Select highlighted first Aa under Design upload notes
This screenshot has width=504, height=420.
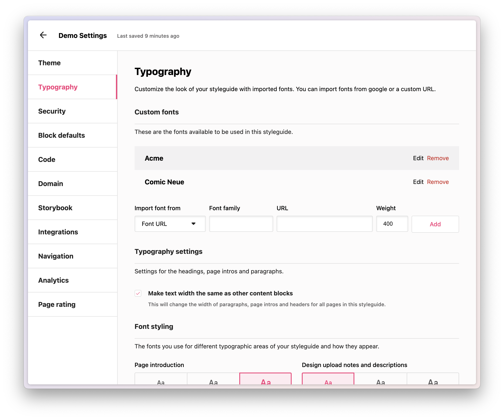(328, 379)
